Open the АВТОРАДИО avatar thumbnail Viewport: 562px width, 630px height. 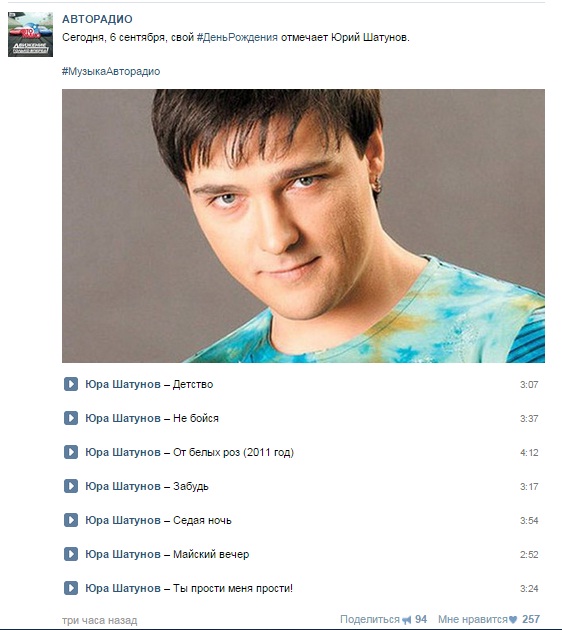pos(31,35)
